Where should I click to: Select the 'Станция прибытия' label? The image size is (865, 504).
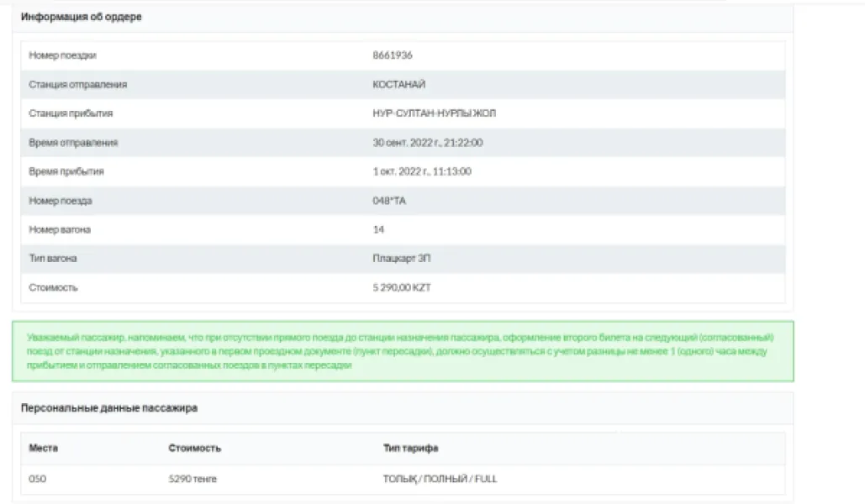[71, 113]
